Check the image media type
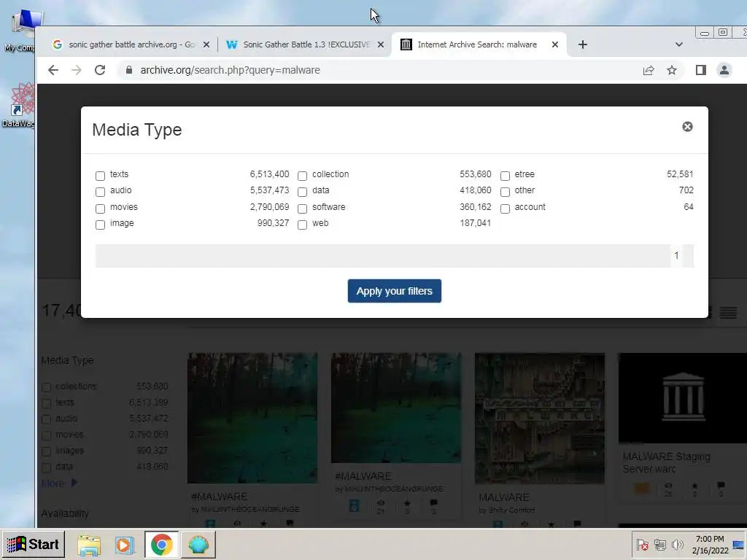 tap(100, 225)
